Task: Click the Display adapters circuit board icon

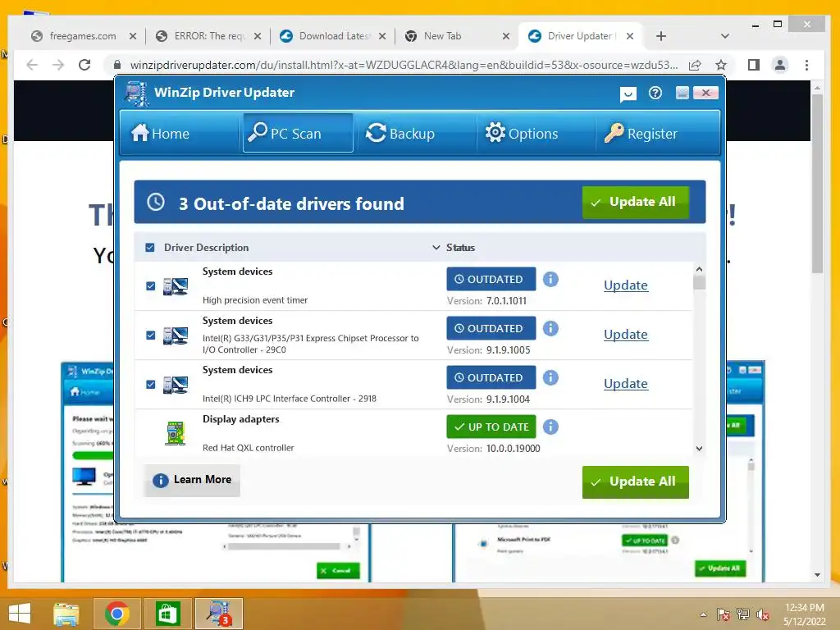Action: point(176,433)
